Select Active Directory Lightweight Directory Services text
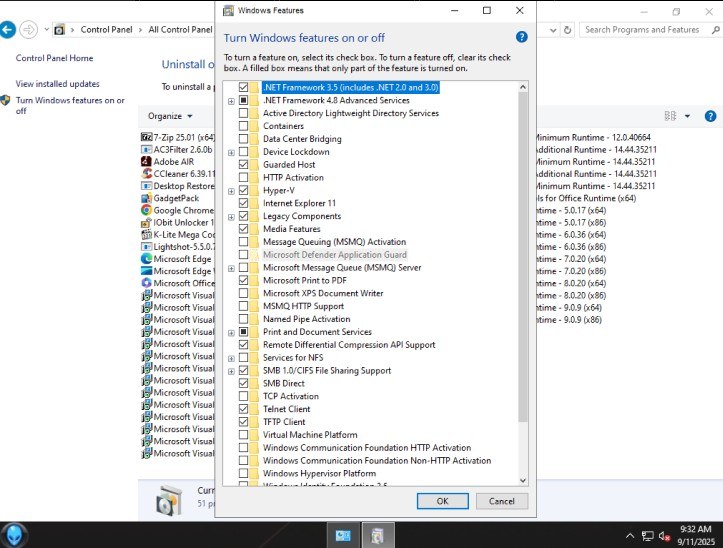Image resolution: width=723 pixels, height=548 pixels. click(351, 113)
